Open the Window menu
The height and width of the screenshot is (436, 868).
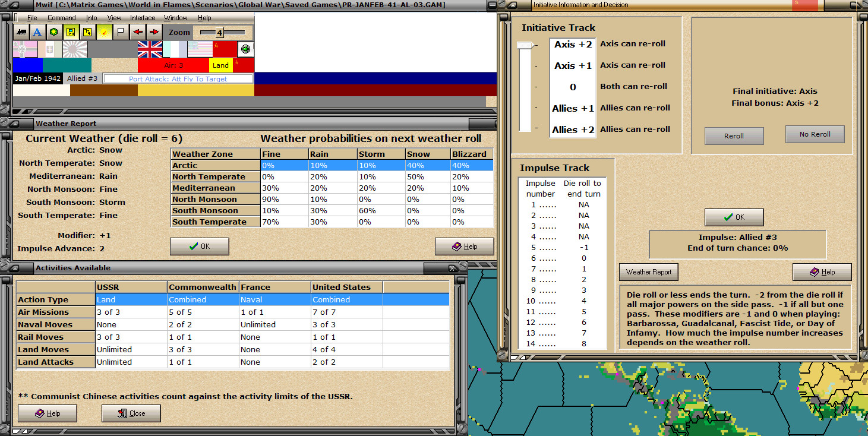175,18
